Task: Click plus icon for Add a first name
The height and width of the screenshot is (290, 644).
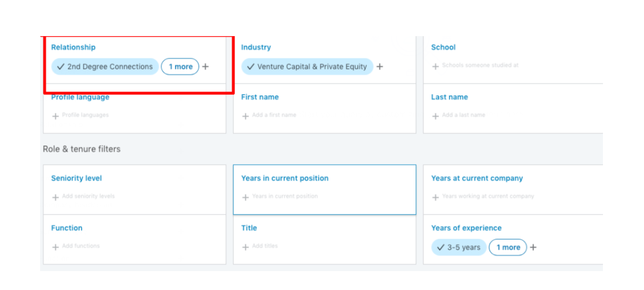Action: [x=245, y=116]
